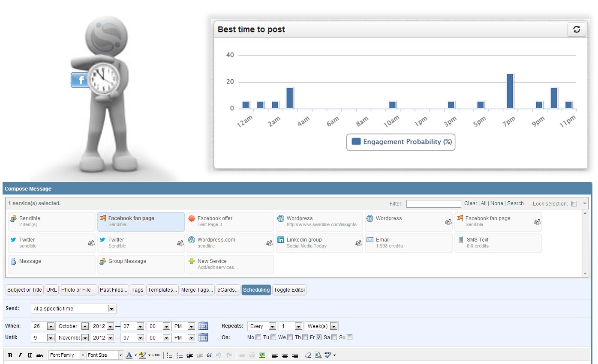The width and height of the screenshot is (598, 364).
Task: Toggle italic formatting in editor
Action: tap(20, 355)
